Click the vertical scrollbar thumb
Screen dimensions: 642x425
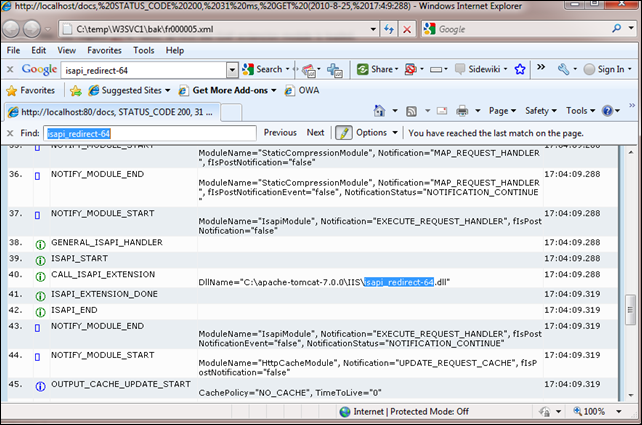630,310
